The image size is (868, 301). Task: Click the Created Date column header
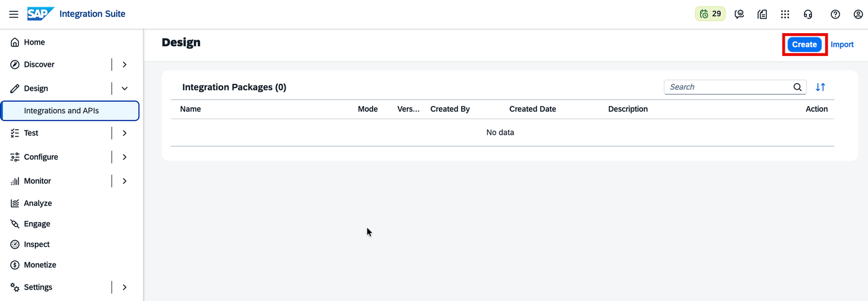pos(533,109)
